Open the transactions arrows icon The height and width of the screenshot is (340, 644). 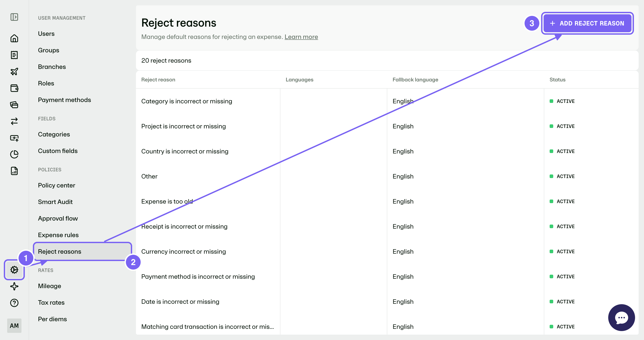[x=14, y=121]
